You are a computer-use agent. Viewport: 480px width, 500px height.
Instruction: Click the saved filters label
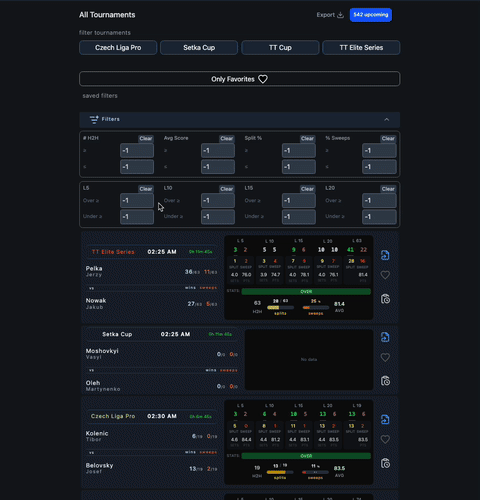pos(100,96)
